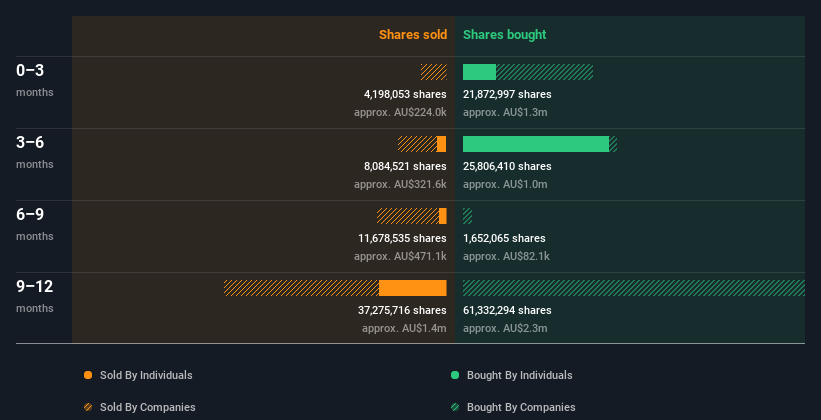Click the approx. AU$224.0k amount
Viewport: 821px width, 420px height.
[x=400, y=112]
